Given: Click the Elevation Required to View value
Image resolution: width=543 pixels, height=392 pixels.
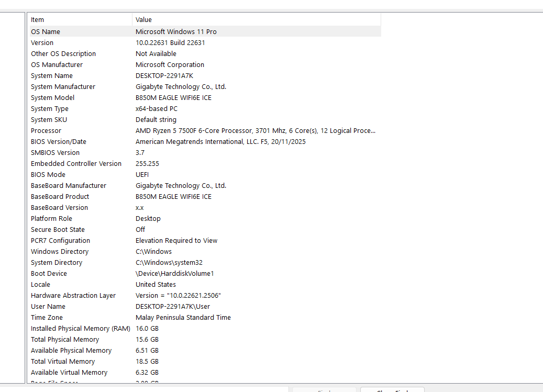Looking at the screenshot, I should point(176,241).
